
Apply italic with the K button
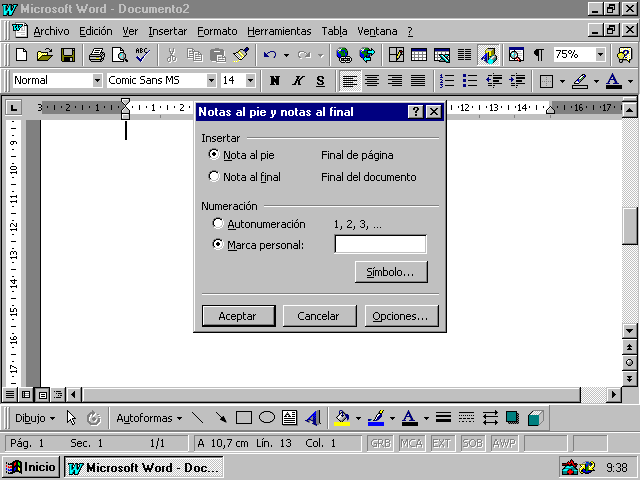coord(298,81)
